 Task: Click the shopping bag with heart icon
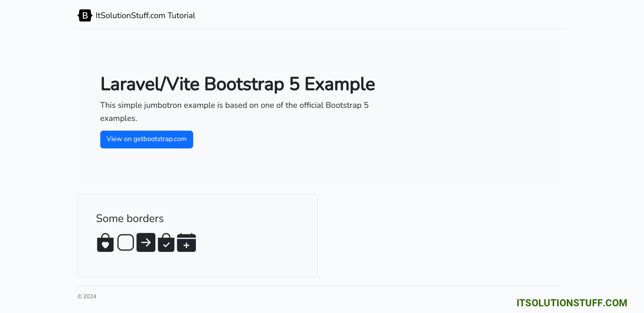pos(105,242)
